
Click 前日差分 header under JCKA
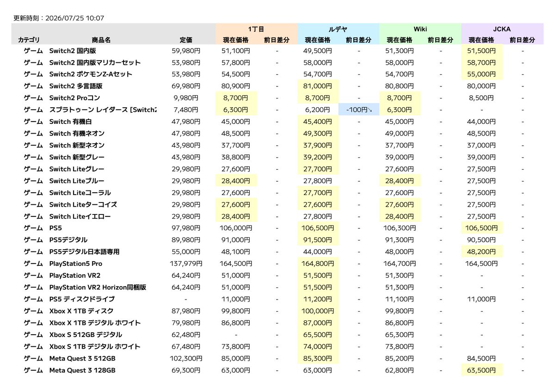point(523,40)
